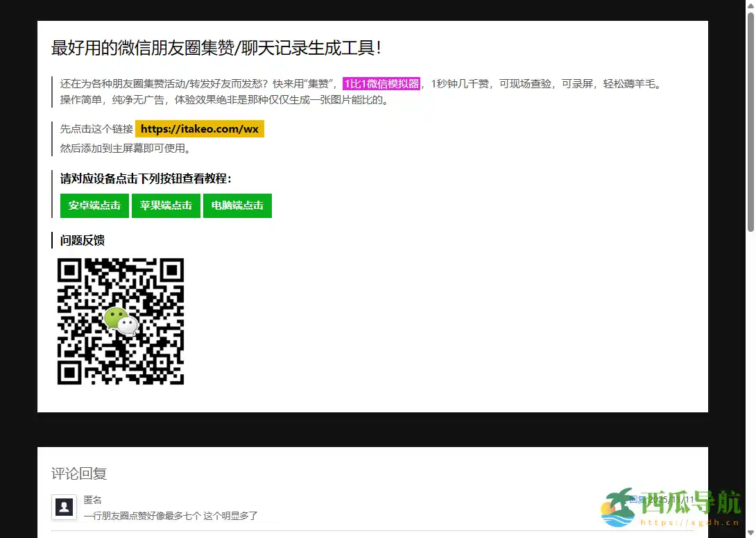
Task: Click the small WeChat bubble icon beside the logo
Action: [128, 325]
